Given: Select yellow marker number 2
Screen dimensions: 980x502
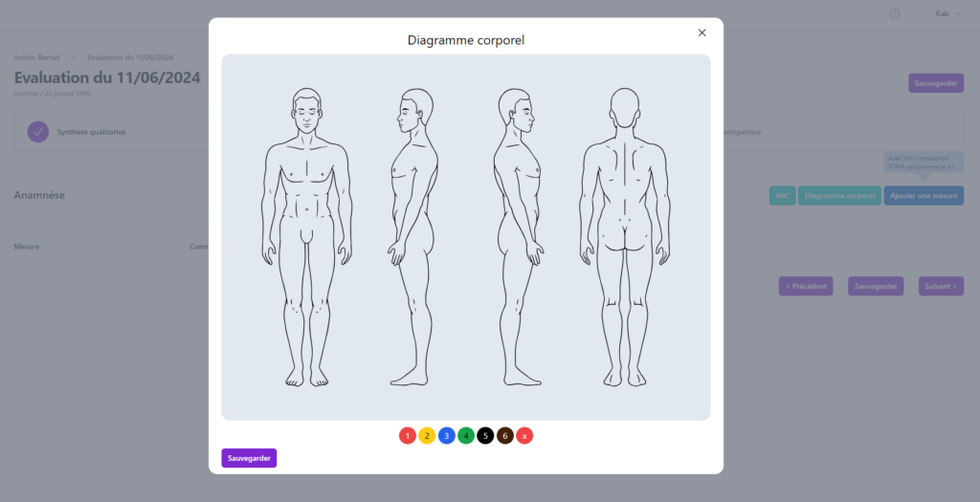Looking at the screenshot, I should [427, 436].
